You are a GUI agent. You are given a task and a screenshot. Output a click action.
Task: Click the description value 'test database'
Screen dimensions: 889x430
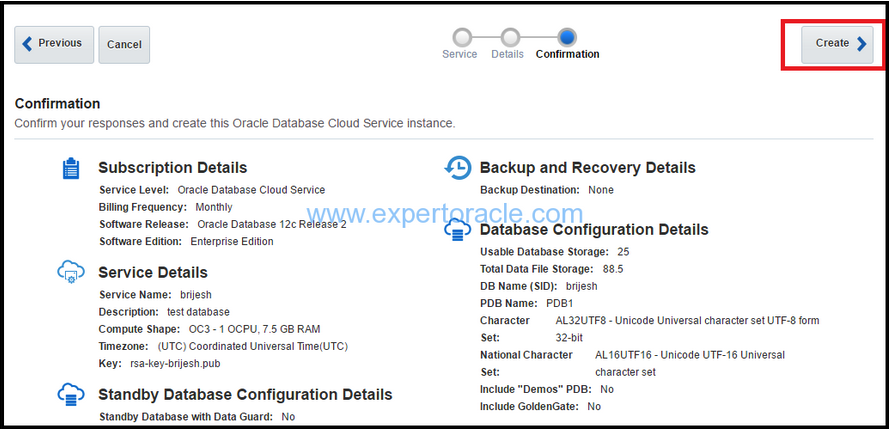(x=198, y=312)
